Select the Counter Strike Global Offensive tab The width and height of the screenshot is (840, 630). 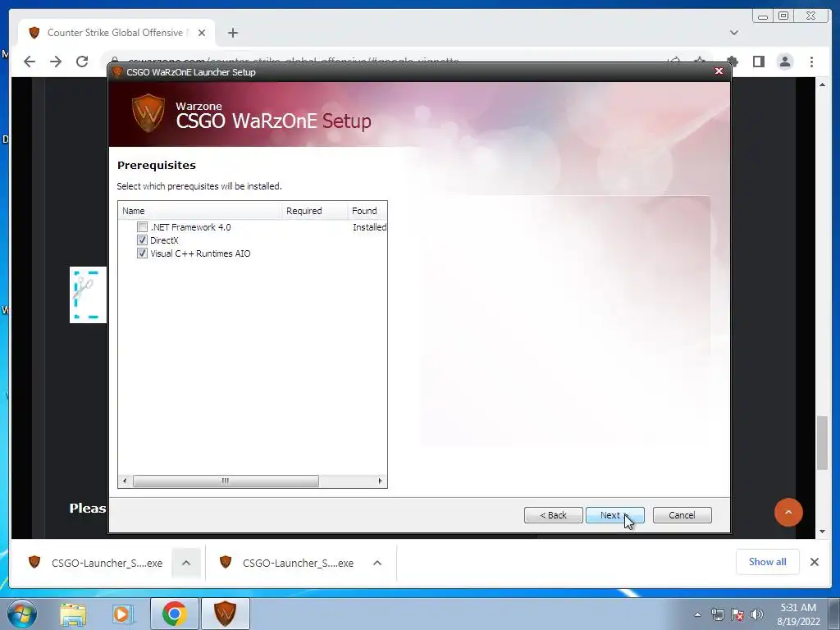tap(116, 33)
